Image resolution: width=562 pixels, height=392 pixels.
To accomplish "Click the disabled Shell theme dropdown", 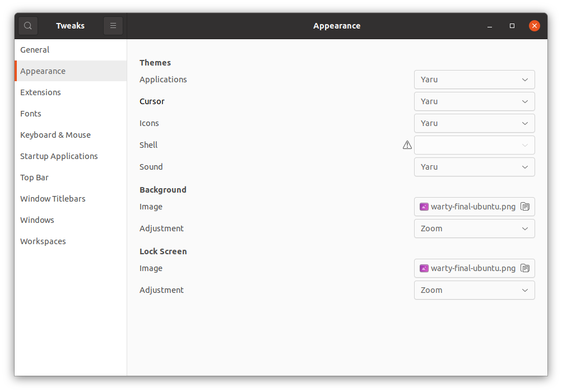I will point(475,145).
